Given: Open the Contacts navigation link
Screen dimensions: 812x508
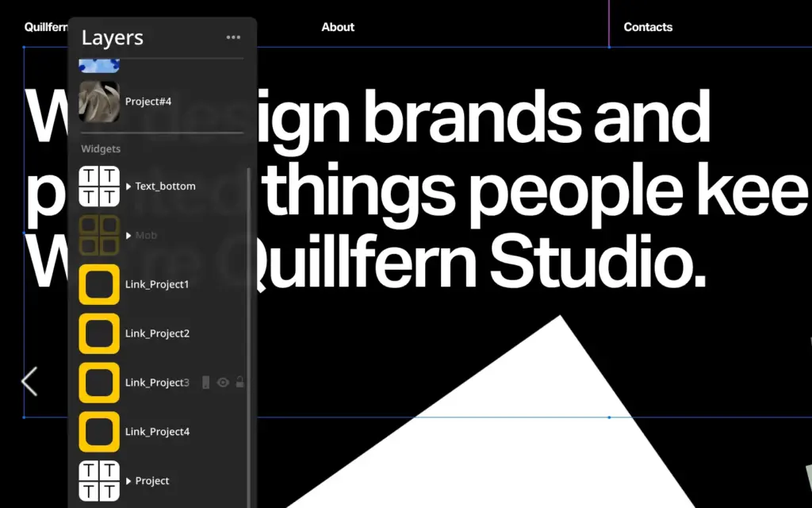Looking at the screenshot, I should [x=648, y=27].
